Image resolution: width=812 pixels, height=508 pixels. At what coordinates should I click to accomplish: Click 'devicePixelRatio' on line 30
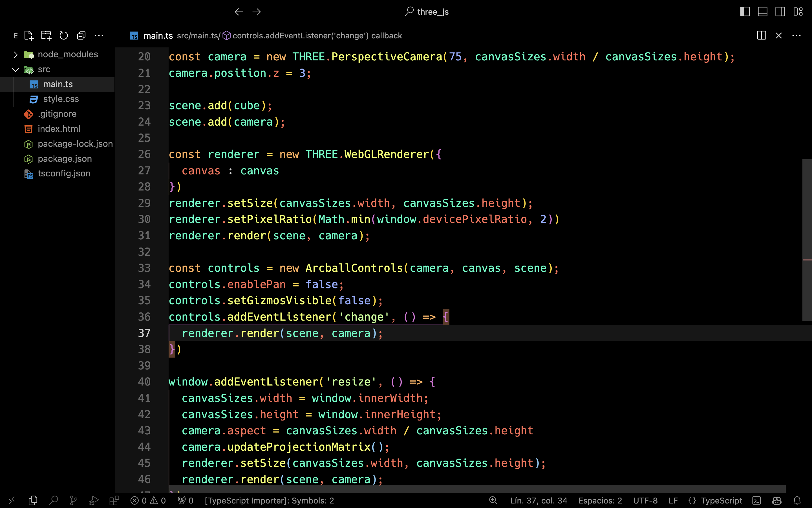[475, 219]
